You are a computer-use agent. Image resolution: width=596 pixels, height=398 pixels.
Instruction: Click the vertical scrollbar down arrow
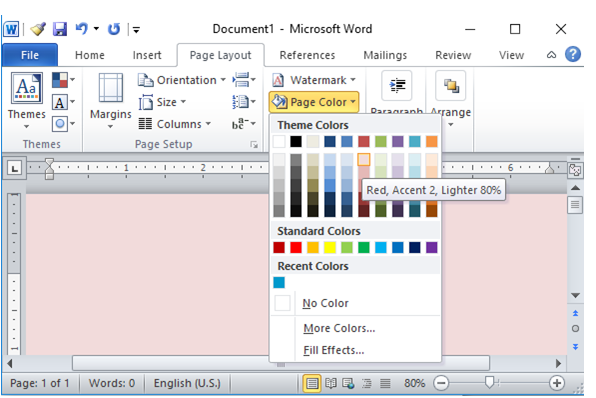pos(575,295)
